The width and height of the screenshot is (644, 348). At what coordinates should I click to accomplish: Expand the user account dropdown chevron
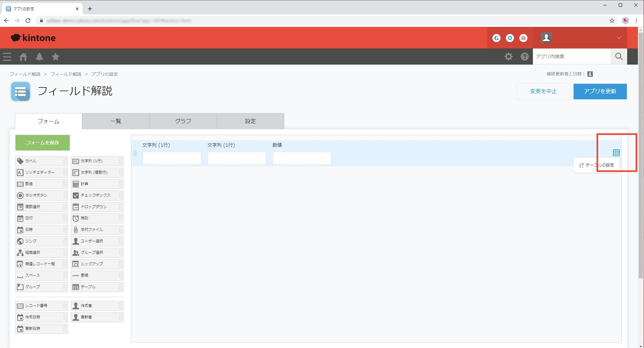tap(619, 38)
